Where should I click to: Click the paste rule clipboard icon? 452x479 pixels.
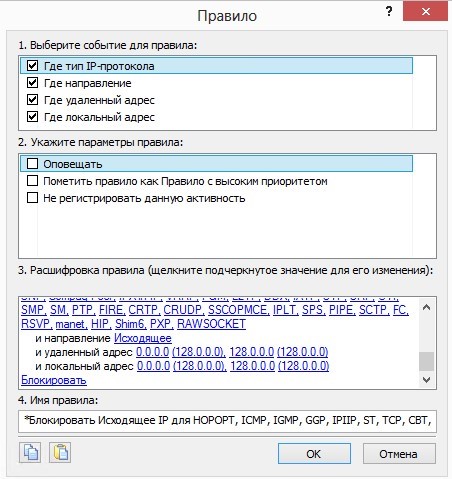tap(60, 452)
